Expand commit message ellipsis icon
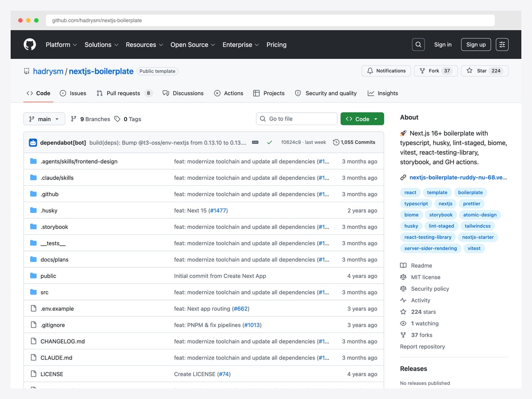Image resolution: width=532 pixels, height=399 pixels. coord(255,142)
